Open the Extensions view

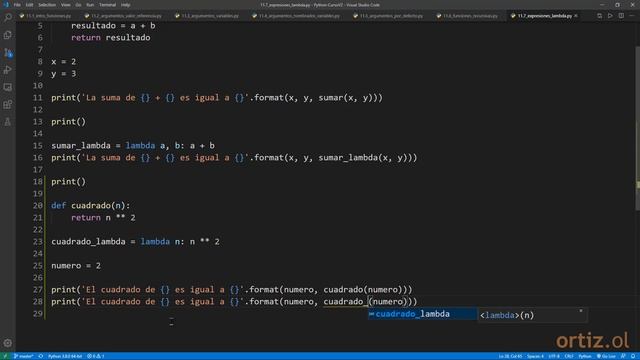coord(8,104)
